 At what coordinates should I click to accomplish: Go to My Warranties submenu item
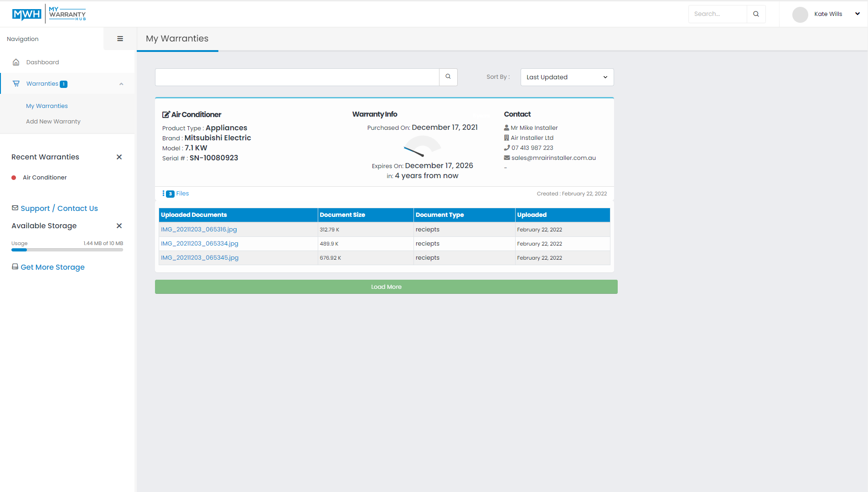click(x=47, y=106)
